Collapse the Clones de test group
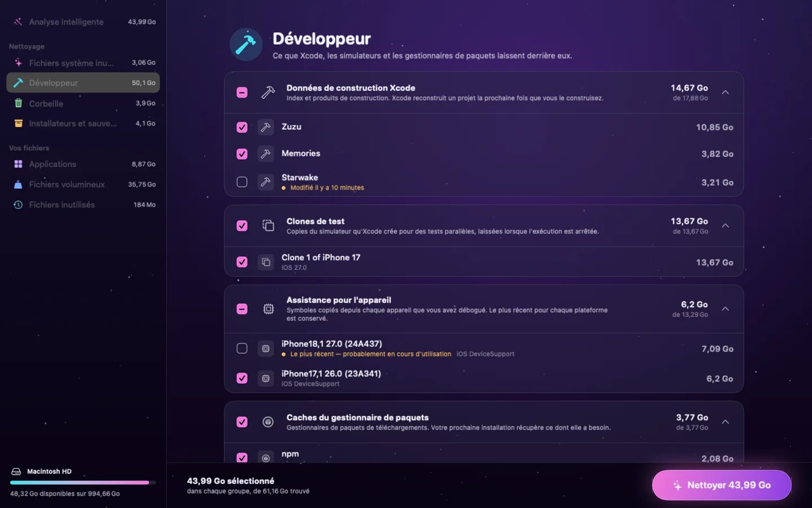Viewport: 812px width, 508px height. 726,226
